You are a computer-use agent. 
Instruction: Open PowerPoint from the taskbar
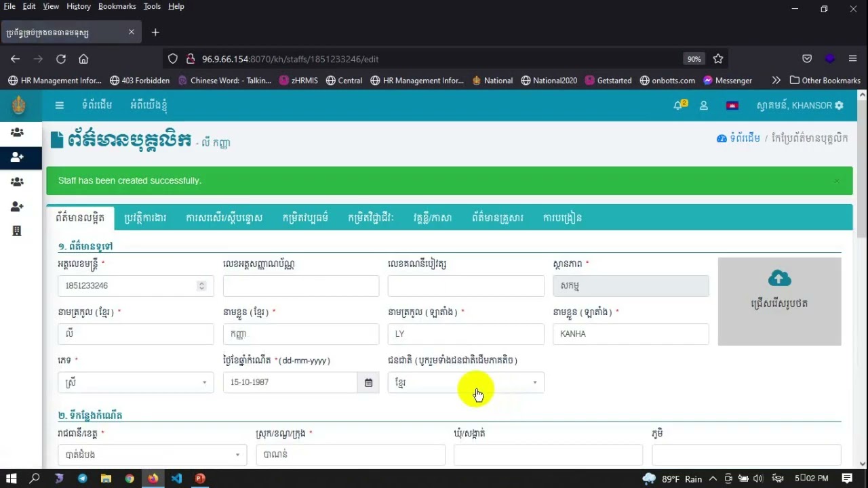click(200, 479)
